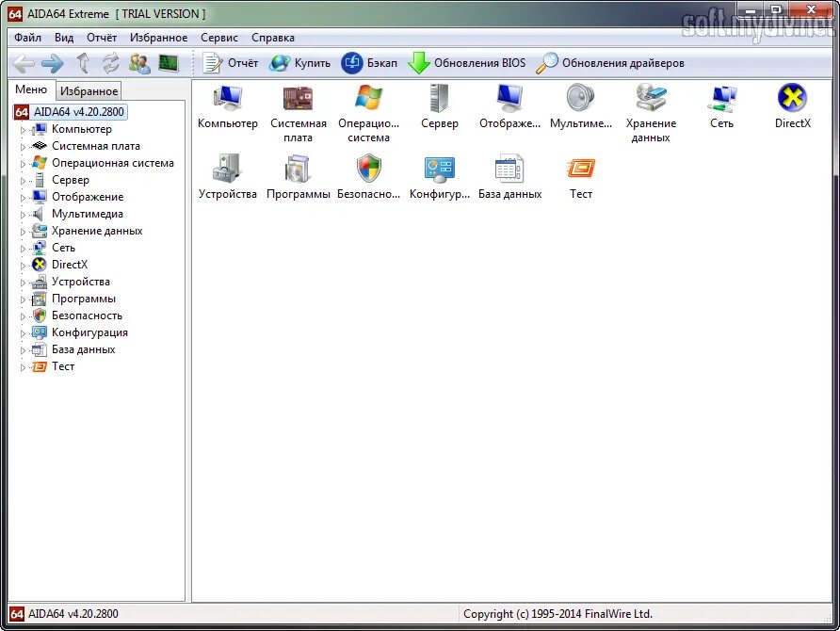Expand the Отображение tree node

pos(23,198)
